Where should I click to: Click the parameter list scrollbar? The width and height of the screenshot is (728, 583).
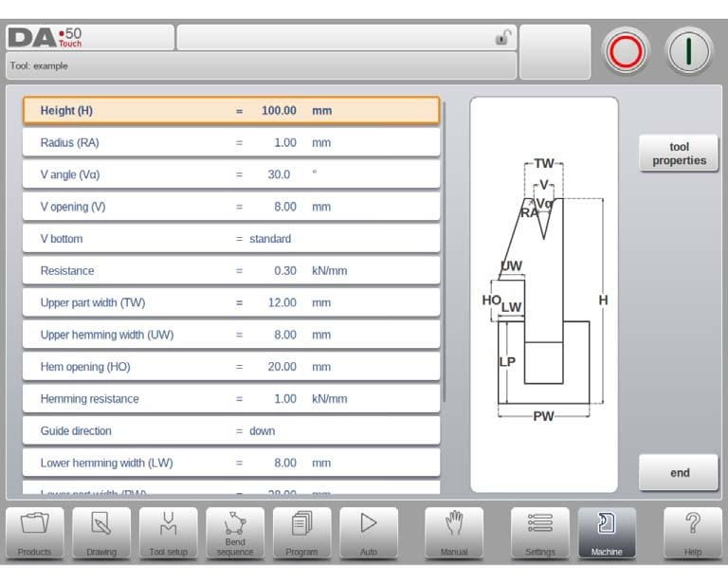444,251
